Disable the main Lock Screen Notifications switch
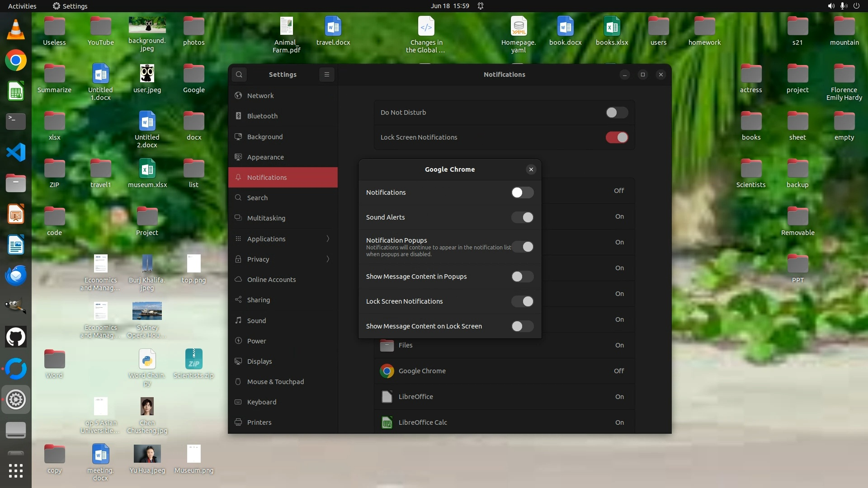This screenshot has width=868, height=488. click(617, 137)
